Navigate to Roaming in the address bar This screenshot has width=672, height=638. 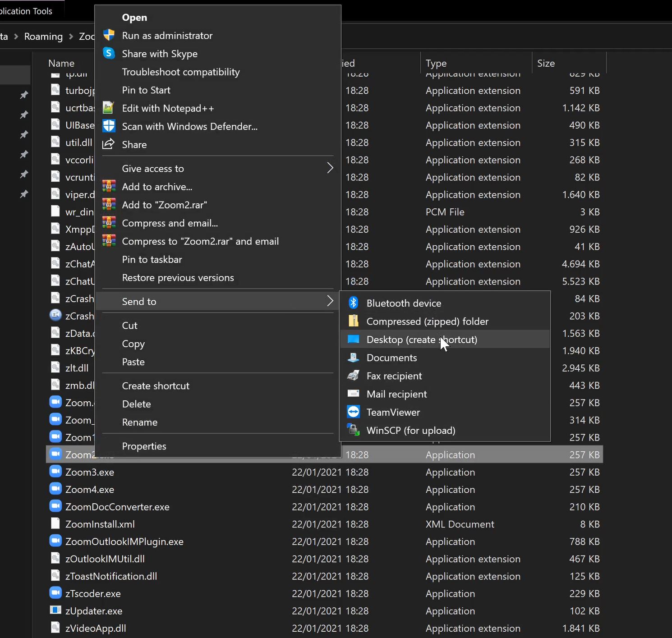tap(43, 37)
